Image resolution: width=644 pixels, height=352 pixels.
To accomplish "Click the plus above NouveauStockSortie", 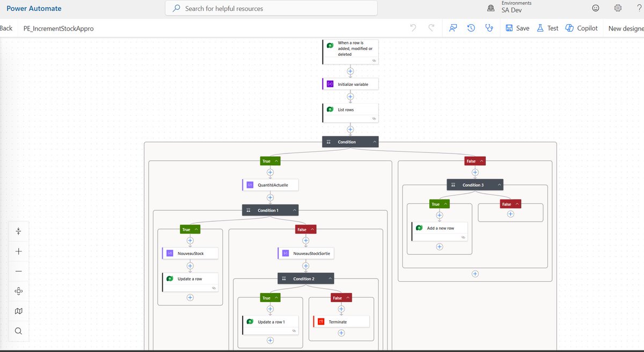I will click(306, 240).
